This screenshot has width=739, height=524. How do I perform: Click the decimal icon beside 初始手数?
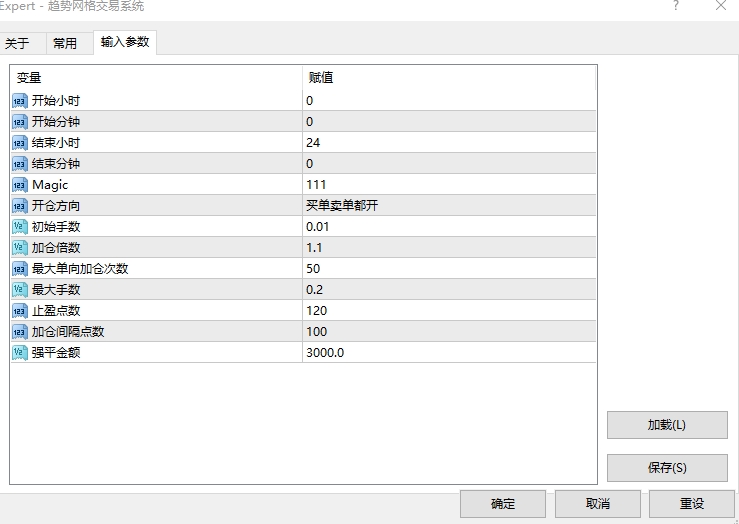click(19, 226)
